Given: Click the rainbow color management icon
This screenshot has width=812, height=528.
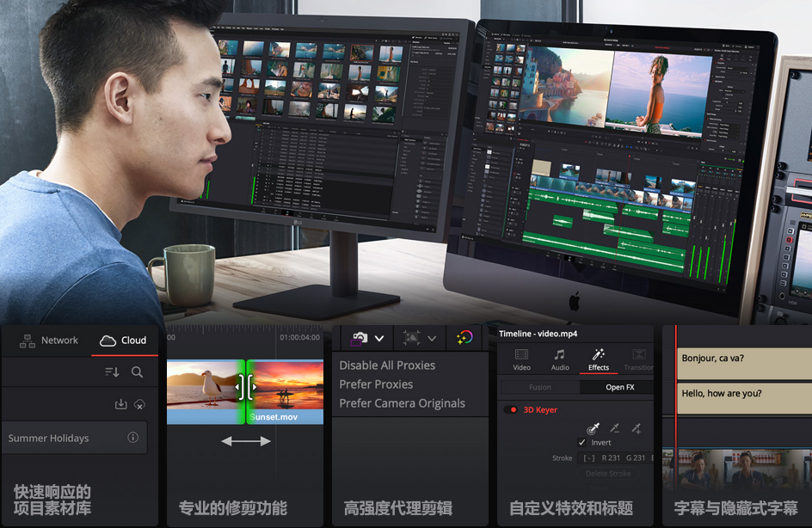Looking at the screenshot, I should tap(465, 337).
